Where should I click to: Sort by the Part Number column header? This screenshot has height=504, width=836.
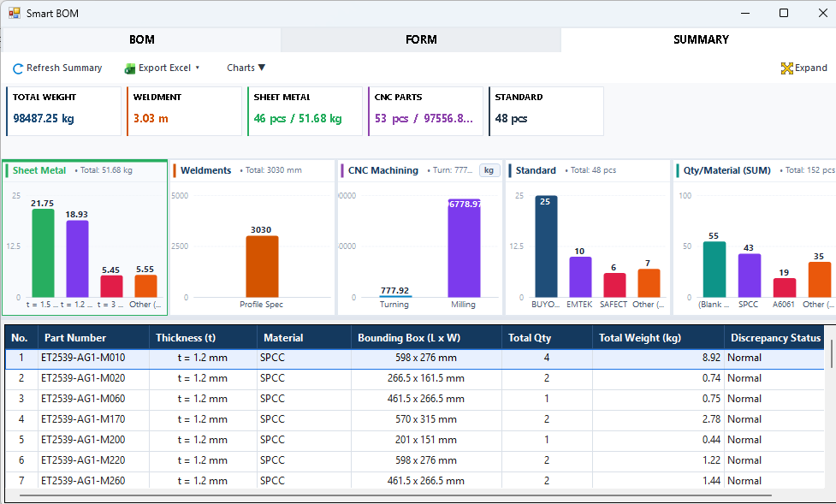click(x=94, y=338)
